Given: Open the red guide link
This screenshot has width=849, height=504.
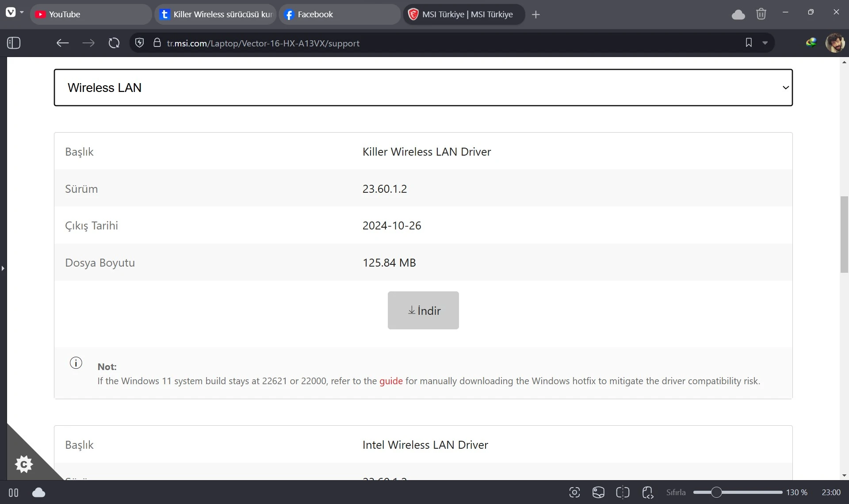Looking at the screenshot, I should coord(391,381).
